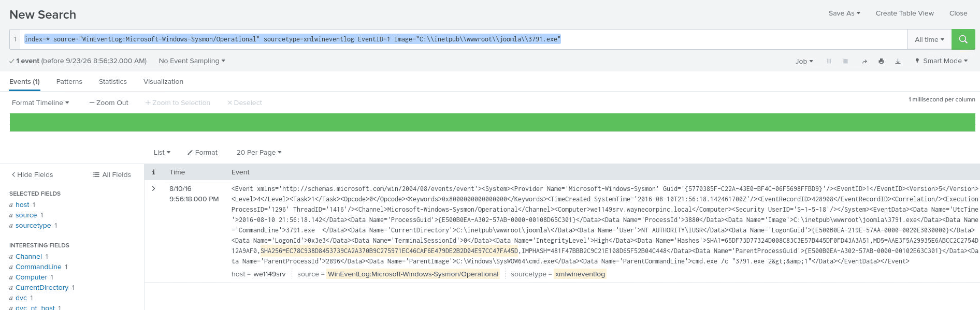Click the xmlwineventlog sourcetype value

580,274
